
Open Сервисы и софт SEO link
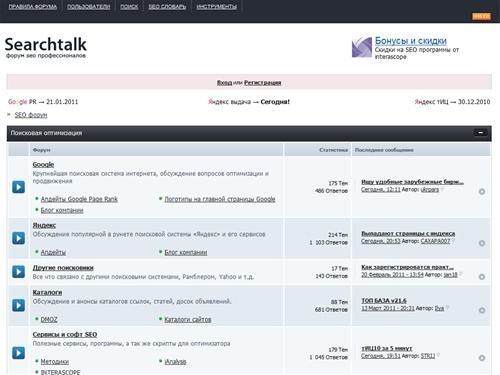[x=65, y=334]
